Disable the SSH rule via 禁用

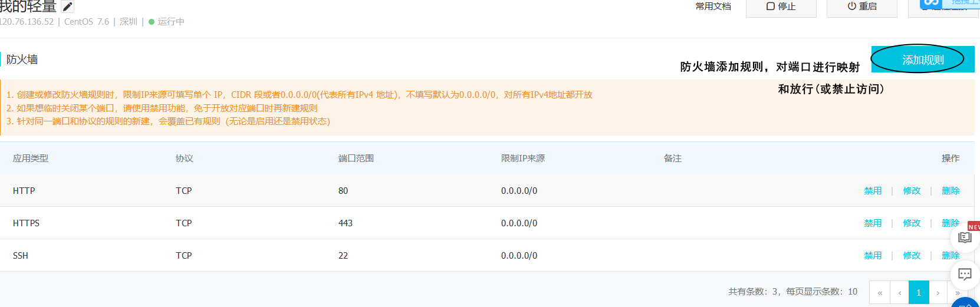click(x=873, y=256)
